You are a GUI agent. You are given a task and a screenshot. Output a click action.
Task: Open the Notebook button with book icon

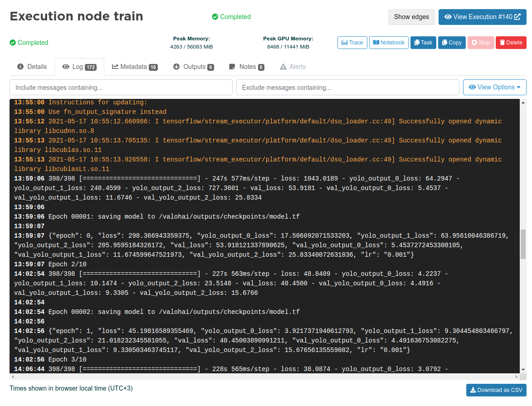pyautogui.click(x=389, y=43)
